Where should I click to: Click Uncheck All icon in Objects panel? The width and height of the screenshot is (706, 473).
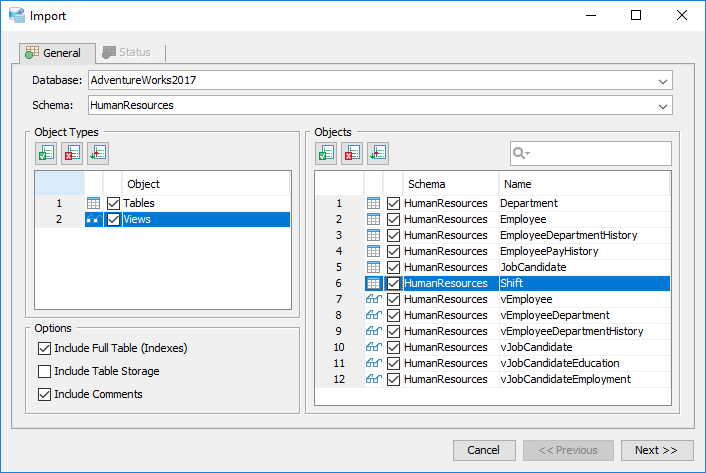pyautogui.click(x=352, y=153)
